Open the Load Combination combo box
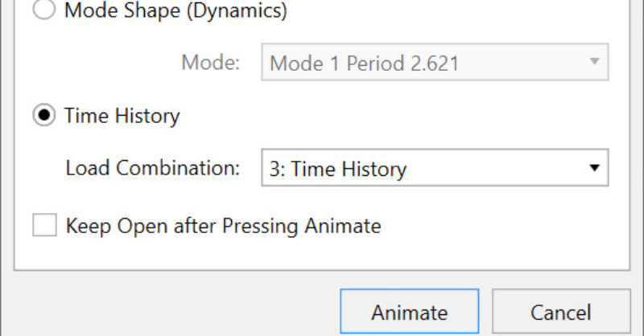Screen dimensions: 644x336 click(x=435, y=169)
